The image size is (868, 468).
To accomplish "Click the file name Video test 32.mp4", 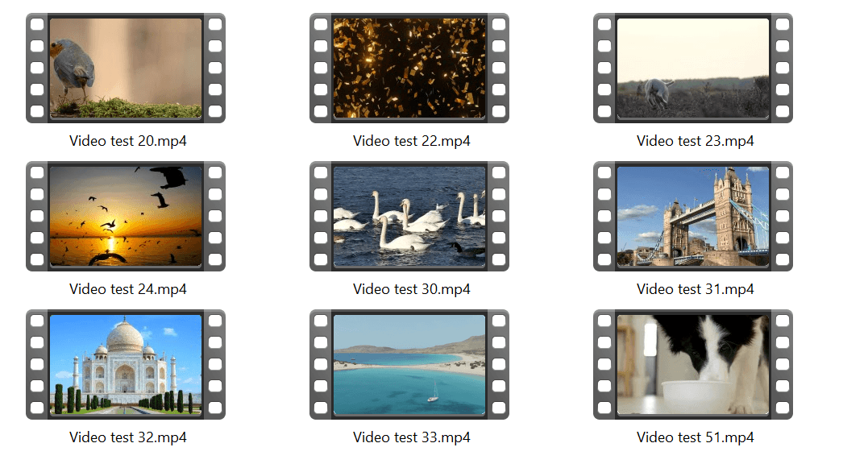I will click(128, 437).
